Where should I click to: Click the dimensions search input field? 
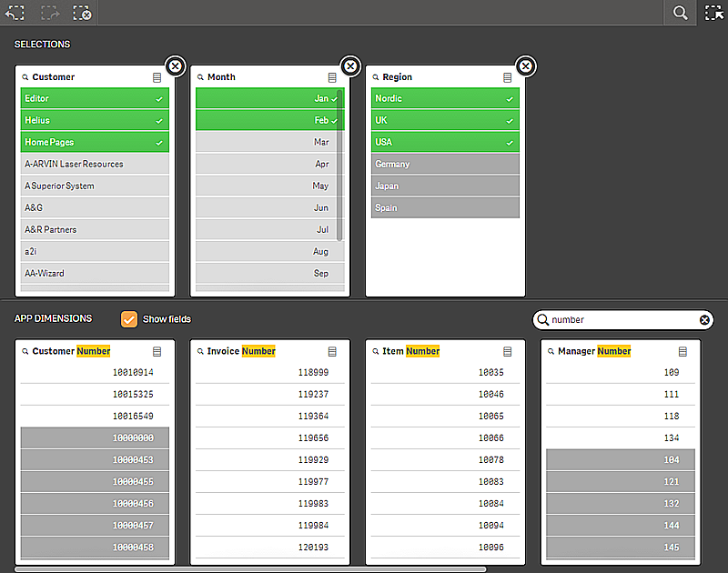coord(619,320)
